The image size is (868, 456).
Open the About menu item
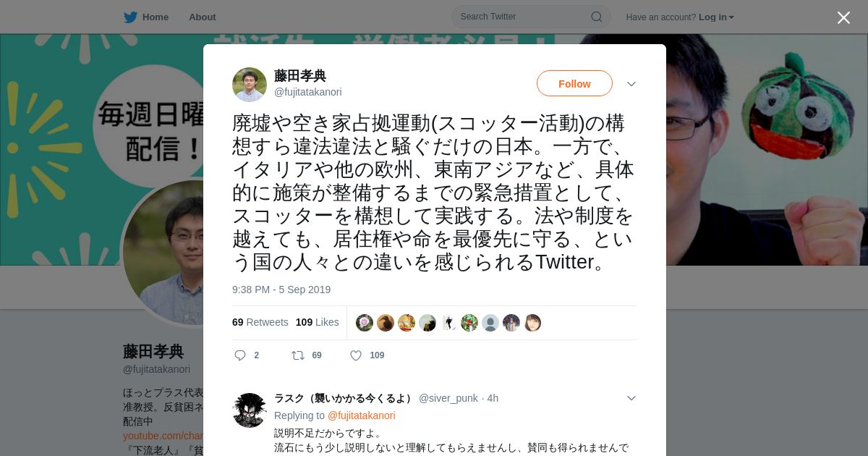pos(202,17)
